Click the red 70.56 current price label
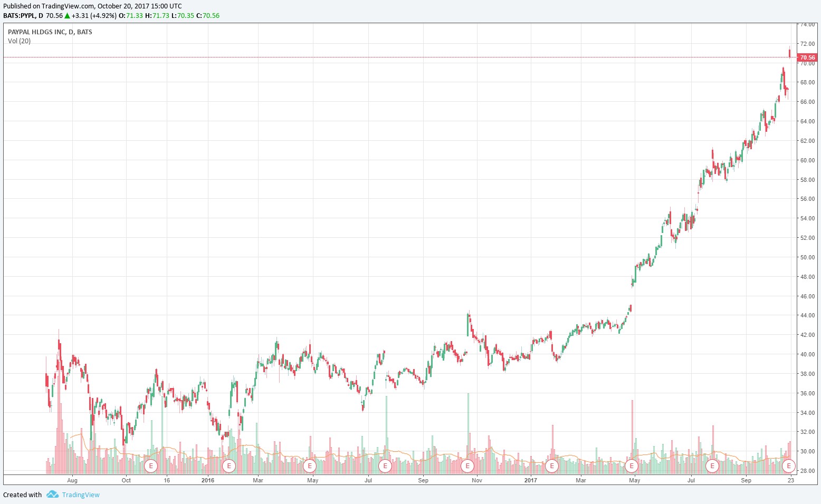This screenshot has height=504, width=821. (807, 57)
